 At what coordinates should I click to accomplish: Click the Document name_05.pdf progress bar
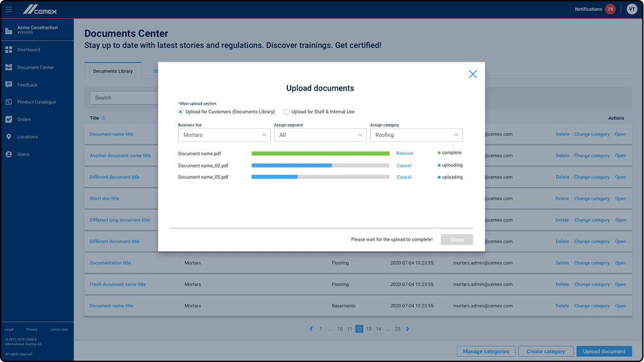tap(320, 177)
